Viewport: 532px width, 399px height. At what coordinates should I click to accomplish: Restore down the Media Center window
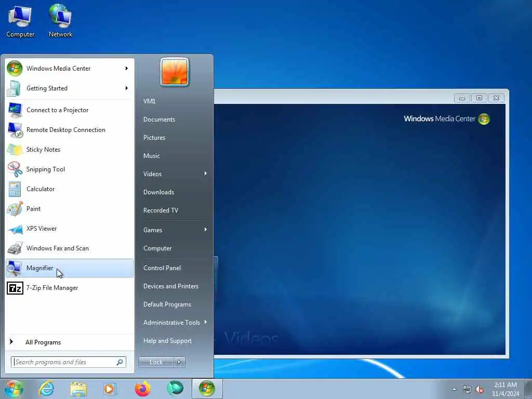[479, 98]
